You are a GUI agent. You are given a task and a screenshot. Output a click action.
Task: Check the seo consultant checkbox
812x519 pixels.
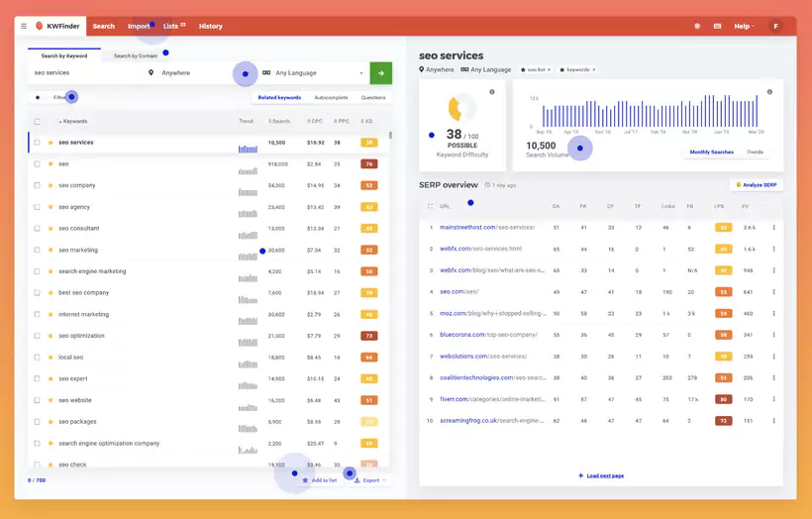37,229
